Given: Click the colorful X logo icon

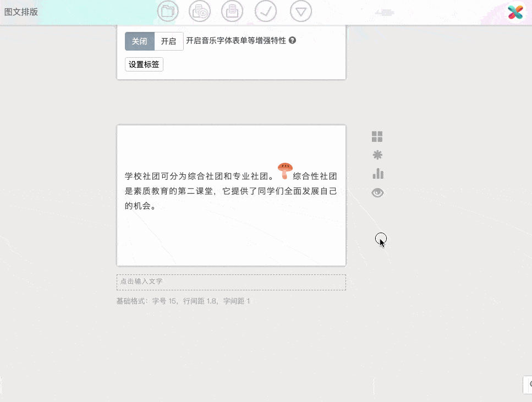Looking at the screenshot, I should (x=515, y=12).
